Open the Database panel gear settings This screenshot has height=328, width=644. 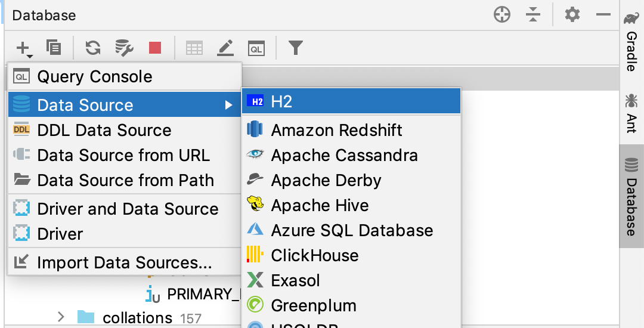click(x=572, y=15)
